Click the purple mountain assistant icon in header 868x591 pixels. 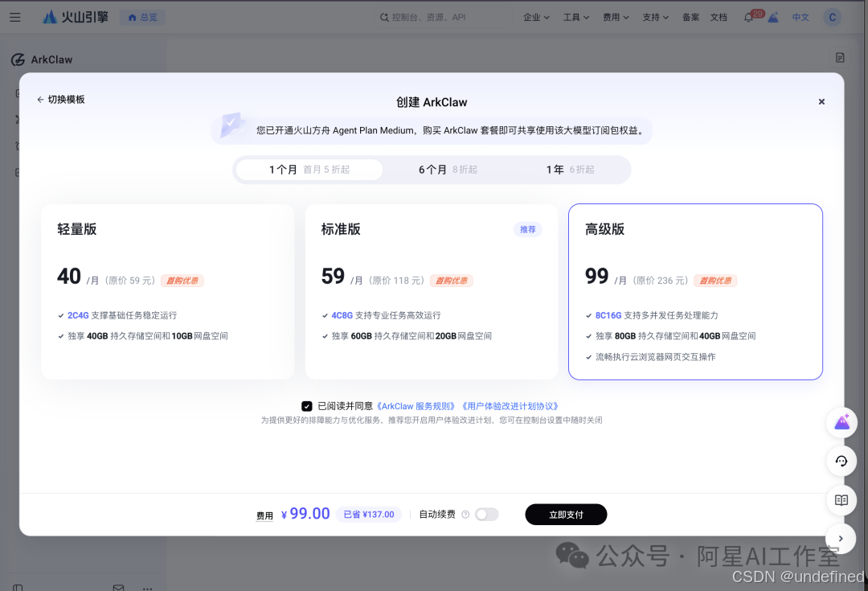(773, 18)
